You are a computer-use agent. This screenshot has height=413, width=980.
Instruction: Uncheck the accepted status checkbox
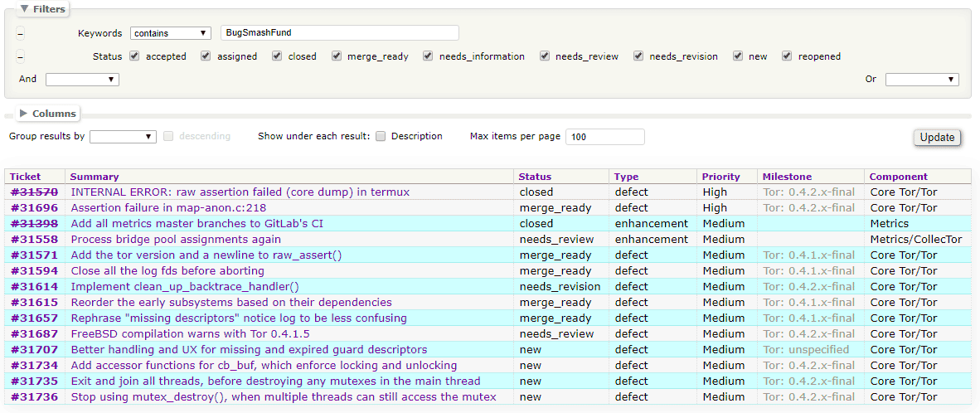click(134, 56)
